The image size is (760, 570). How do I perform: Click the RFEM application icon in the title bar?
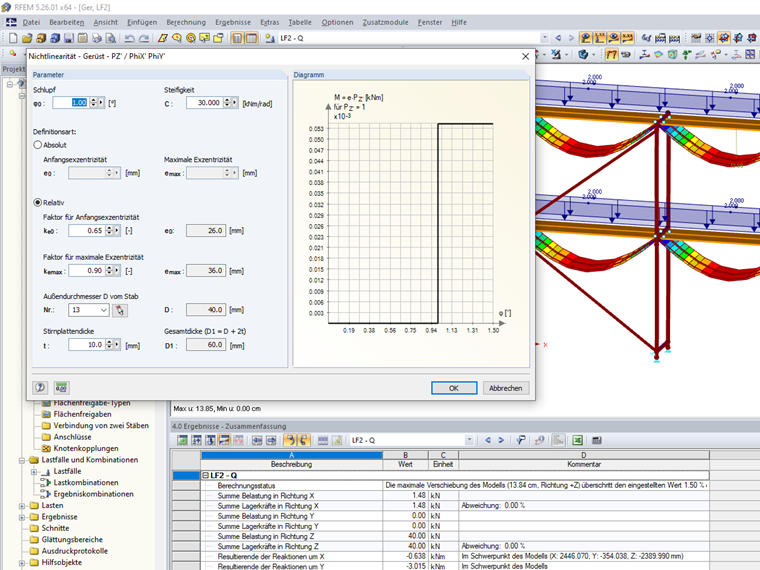click(x=6, y=7)
